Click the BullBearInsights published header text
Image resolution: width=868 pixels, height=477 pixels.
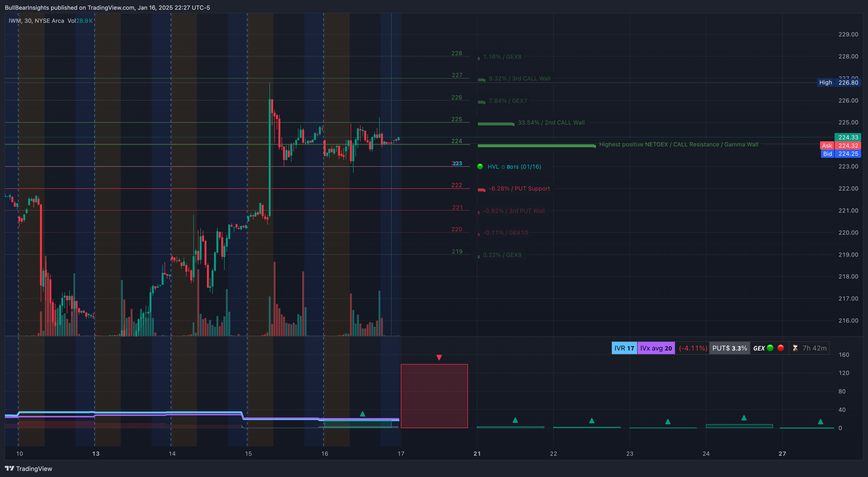107,8
